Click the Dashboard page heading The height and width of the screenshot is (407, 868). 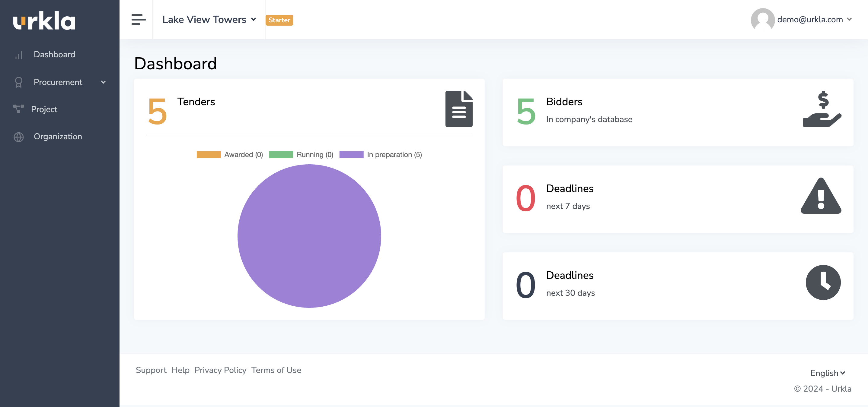tap(176, 64)
